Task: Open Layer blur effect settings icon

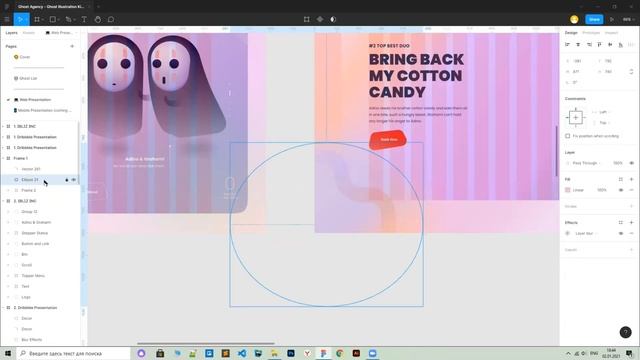Action: tap(567, 233)
